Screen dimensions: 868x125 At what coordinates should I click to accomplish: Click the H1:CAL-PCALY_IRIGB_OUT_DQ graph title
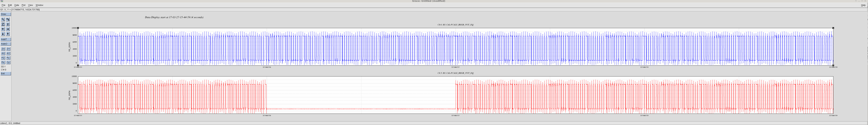point(455,25)
